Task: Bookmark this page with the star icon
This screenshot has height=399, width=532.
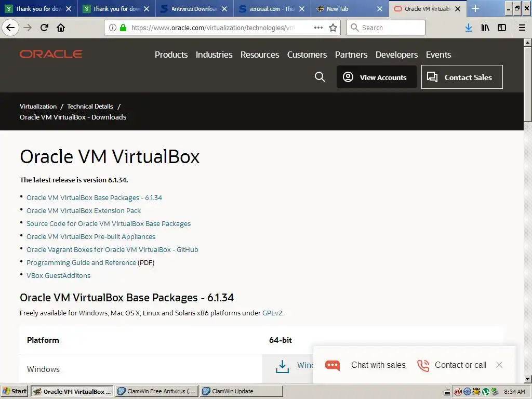Action: pos(333,28)
